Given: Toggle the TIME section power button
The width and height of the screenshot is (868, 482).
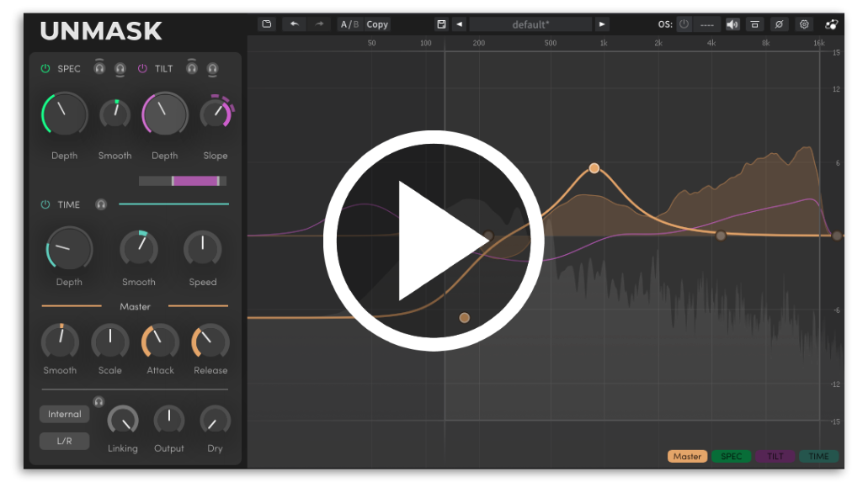Looking at the screenshot, I should point(45,204).
